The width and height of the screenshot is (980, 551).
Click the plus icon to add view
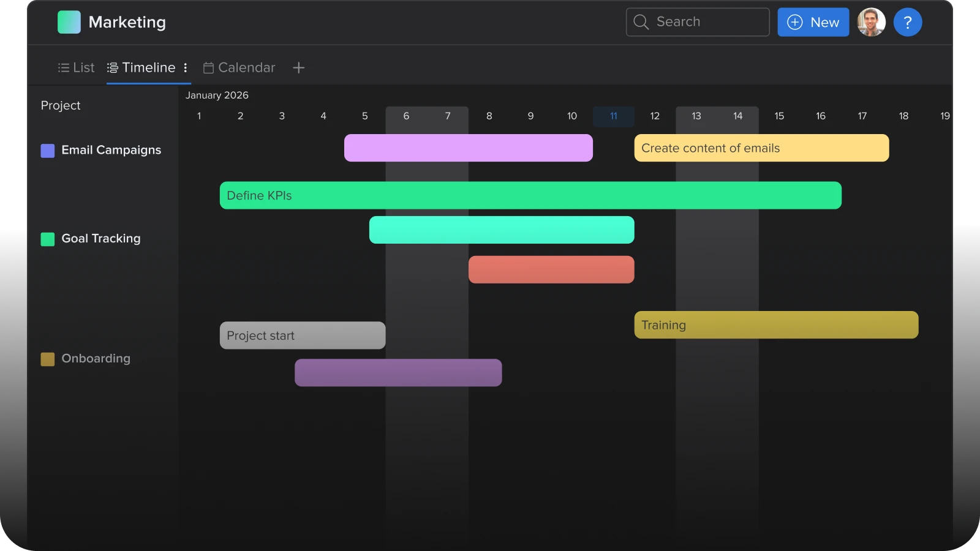(x=298, y=68)
